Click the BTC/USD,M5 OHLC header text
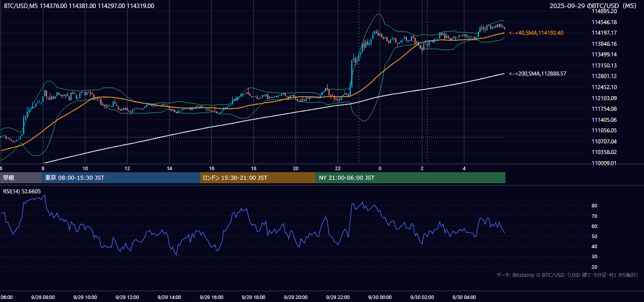This screenshot has width=644, height=302. pyautogui.click(x=79, y=6)
